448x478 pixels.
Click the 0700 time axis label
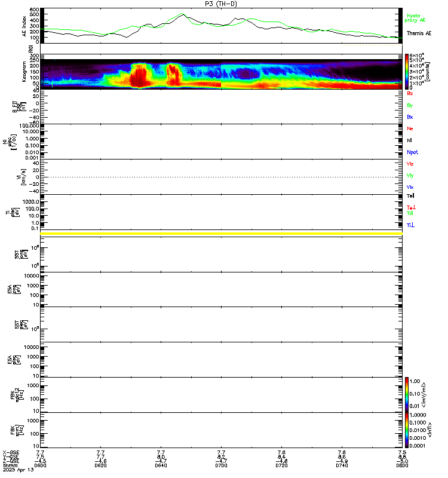(x=221, y=465)
